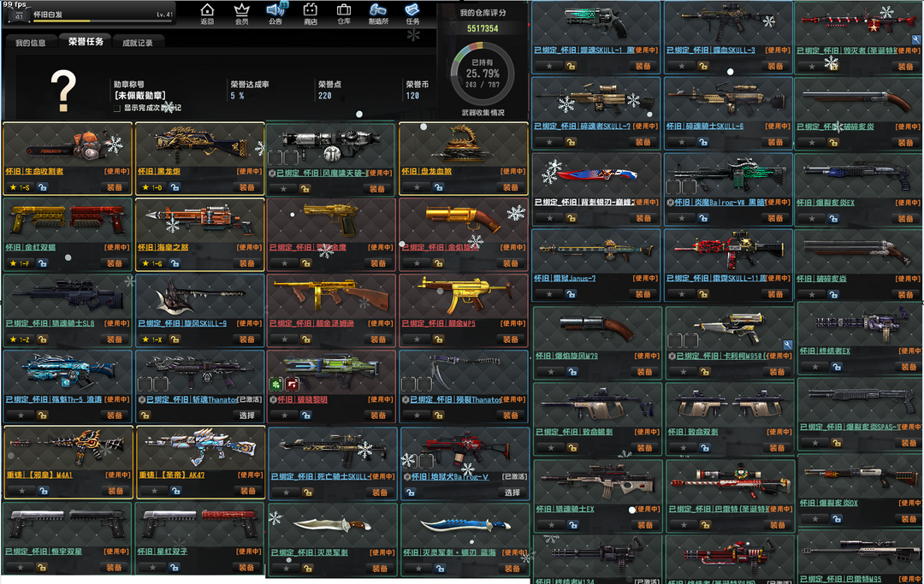Select the 灭灵军刺·银刃_蓝海 knife thumbnail
The image size is (924, 584).
pyautogui.click(x=465, y=524)
